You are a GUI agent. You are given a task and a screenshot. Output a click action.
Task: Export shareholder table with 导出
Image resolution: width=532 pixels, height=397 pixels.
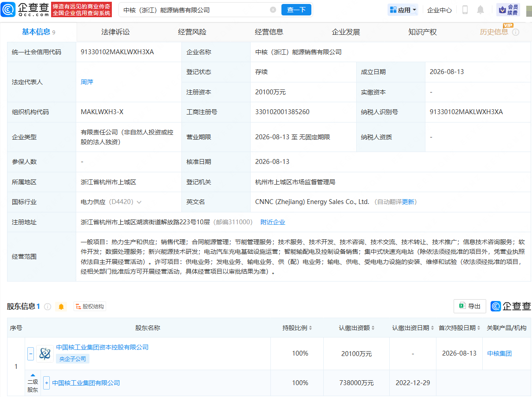(470, 306)
